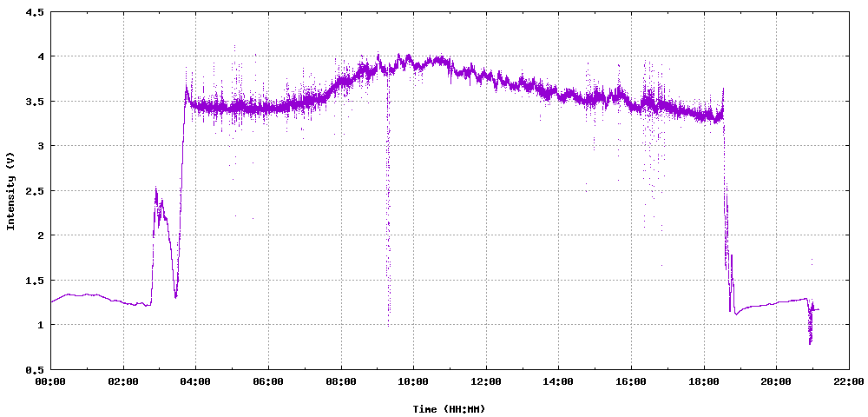
Task: Click the 3 y-axis tick label
Action: click(41, 146)
